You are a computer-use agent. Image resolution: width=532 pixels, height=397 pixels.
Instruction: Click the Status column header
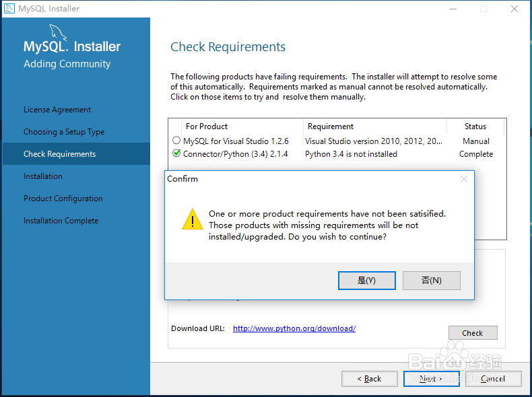475,127
